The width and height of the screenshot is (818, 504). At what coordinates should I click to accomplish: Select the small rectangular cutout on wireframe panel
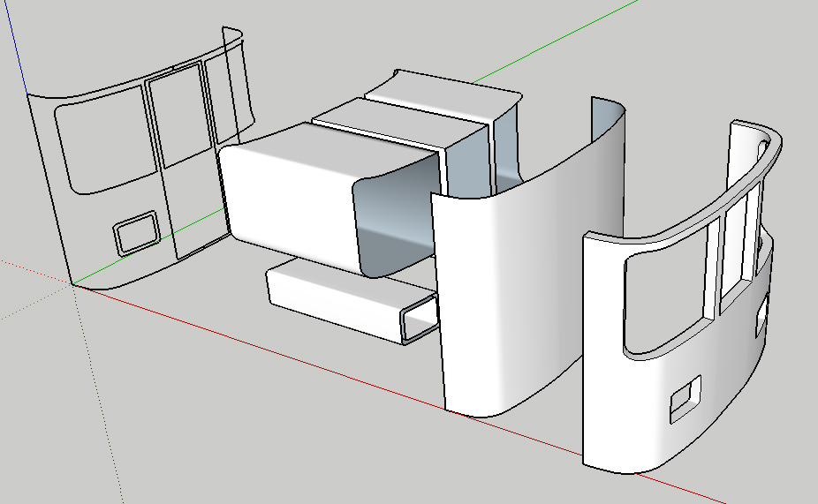136,233
